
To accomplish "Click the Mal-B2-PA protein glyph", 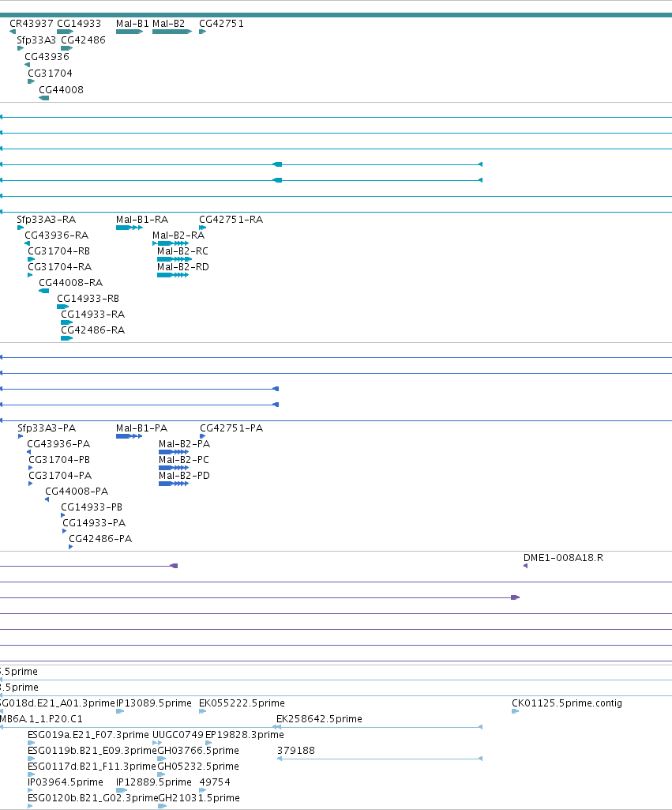I will (x=174, y=452).
